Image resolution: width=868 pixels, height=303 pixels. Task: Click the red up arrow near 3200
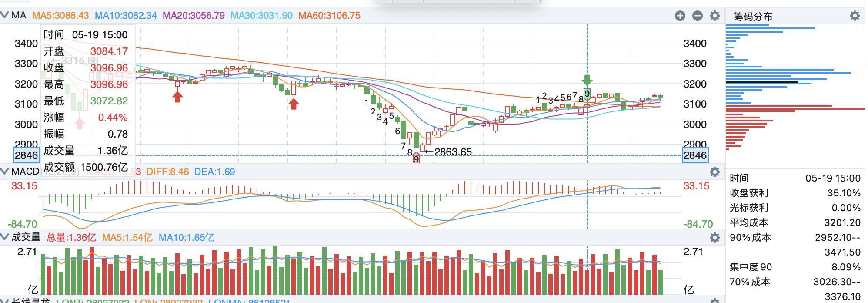(177, 96)
